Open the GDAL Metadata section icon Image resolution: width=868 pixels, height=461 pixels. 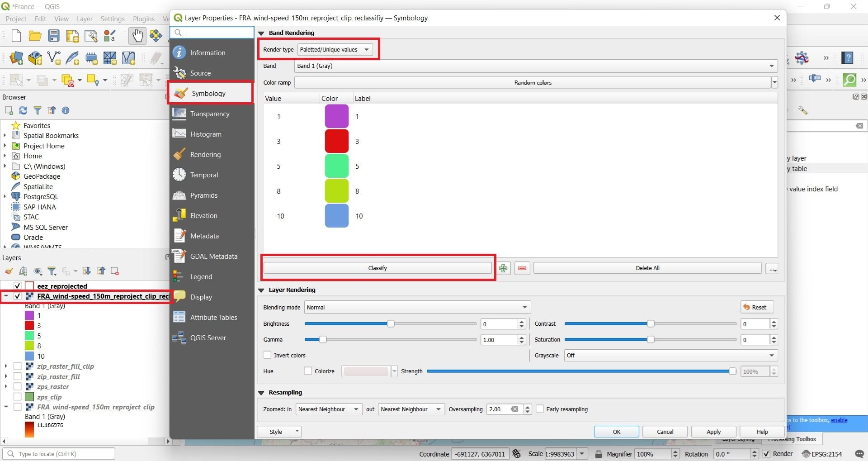click(179, 256)
